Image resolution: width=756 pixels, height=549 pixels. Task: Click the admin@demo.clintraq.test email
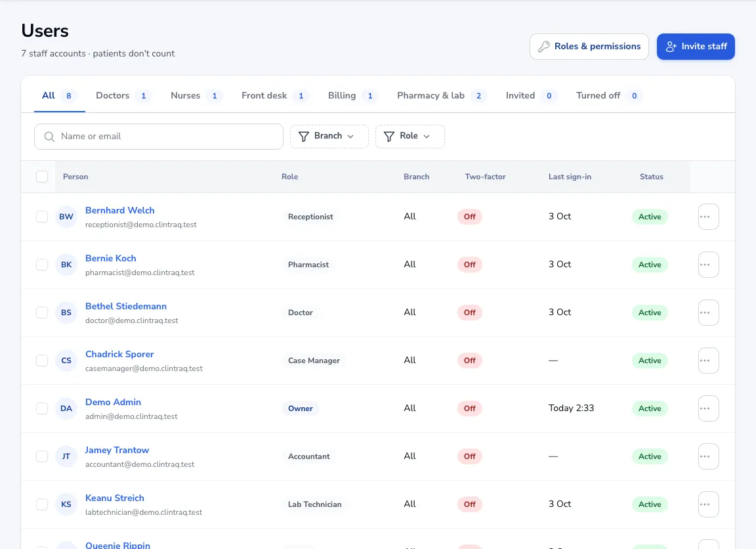131,416
